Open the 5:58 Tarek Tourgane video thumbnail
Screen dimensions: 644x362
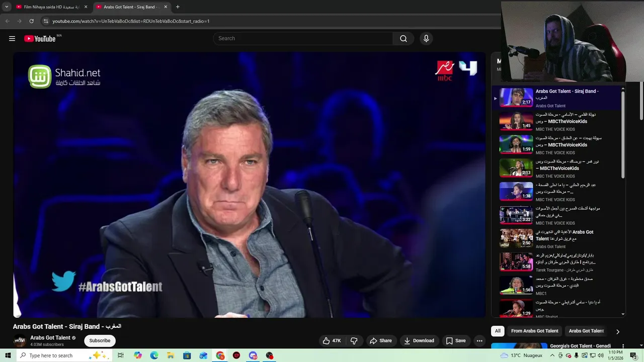click(516, 262)
